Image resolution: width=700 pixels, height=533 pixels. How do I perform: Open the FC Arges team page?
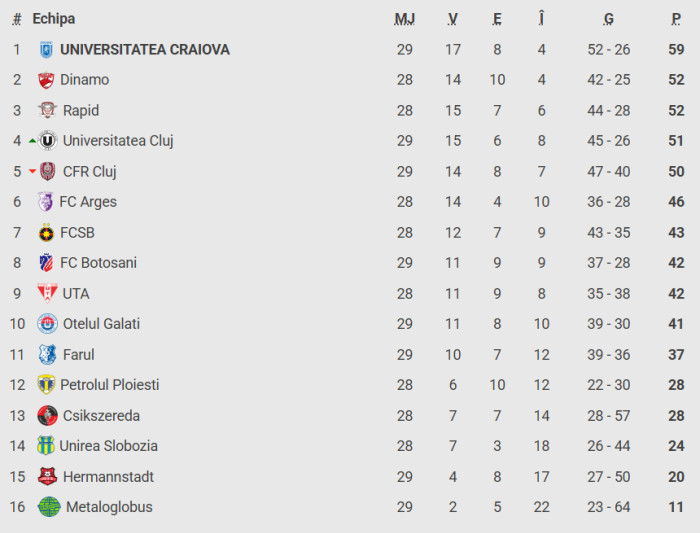tap(88, 202)
